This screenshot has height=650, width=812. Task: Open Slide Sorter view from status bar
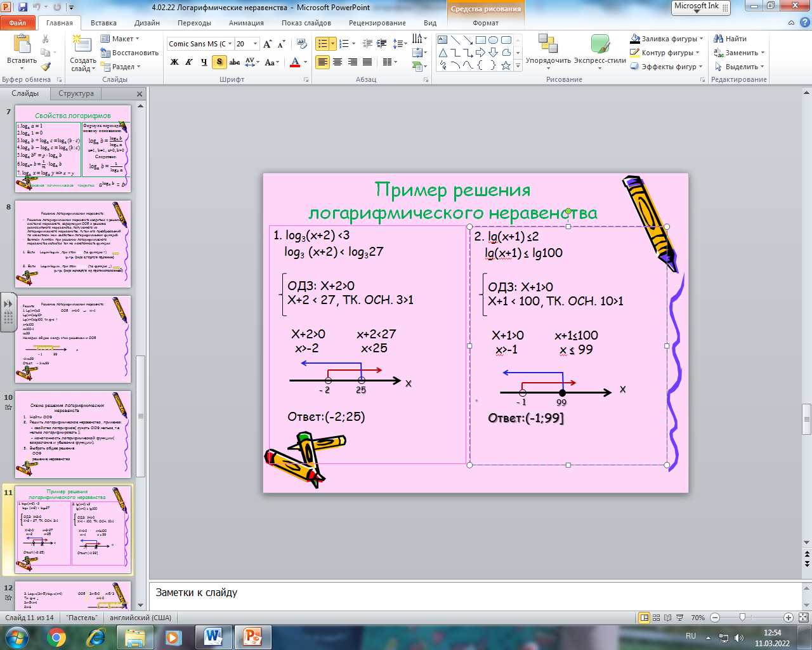point(656,618)
